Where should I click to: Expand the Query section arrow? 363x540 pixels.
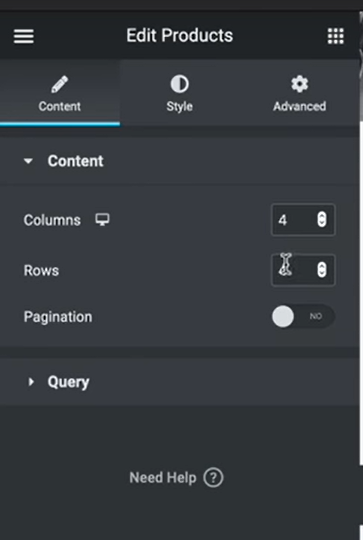[x=31, y=382]
